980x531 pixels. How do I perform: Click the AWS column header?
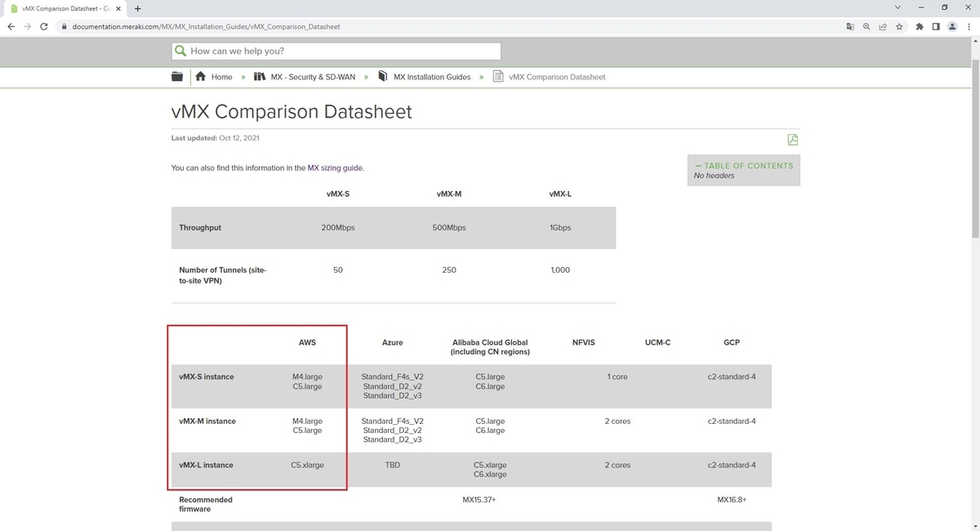pos(307,342)
